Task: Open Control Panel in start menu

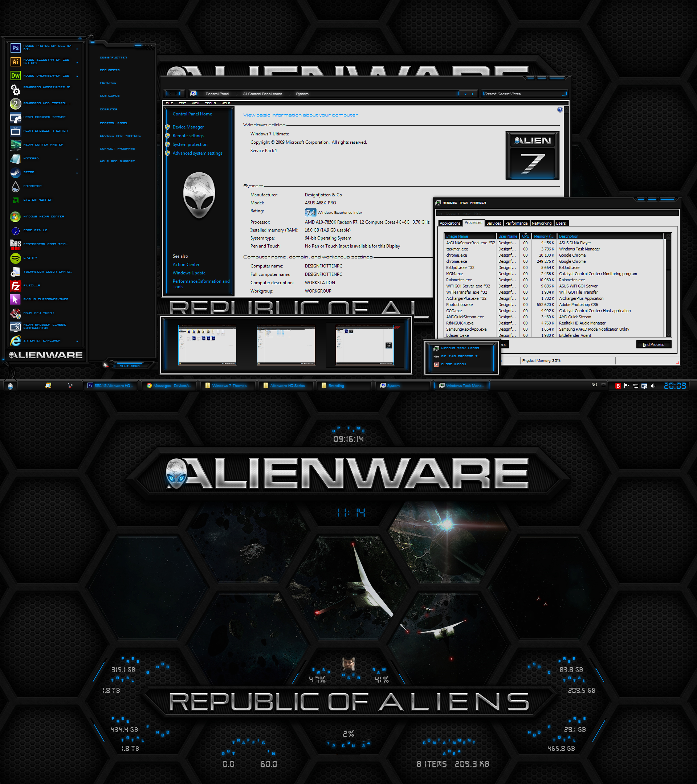Action: [x=114, y=123]
